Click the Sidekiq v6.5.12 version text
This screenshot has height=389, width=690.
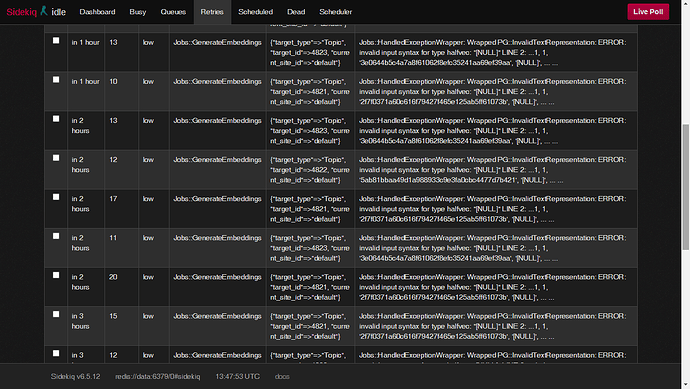click(75, 377)
